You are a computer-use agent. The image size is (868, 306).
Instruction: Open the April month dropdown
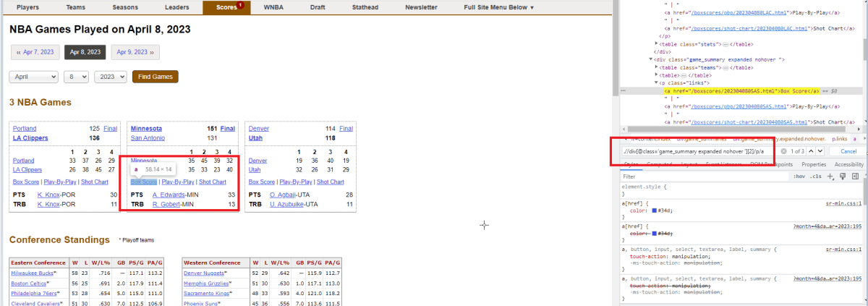coord(34,77)
